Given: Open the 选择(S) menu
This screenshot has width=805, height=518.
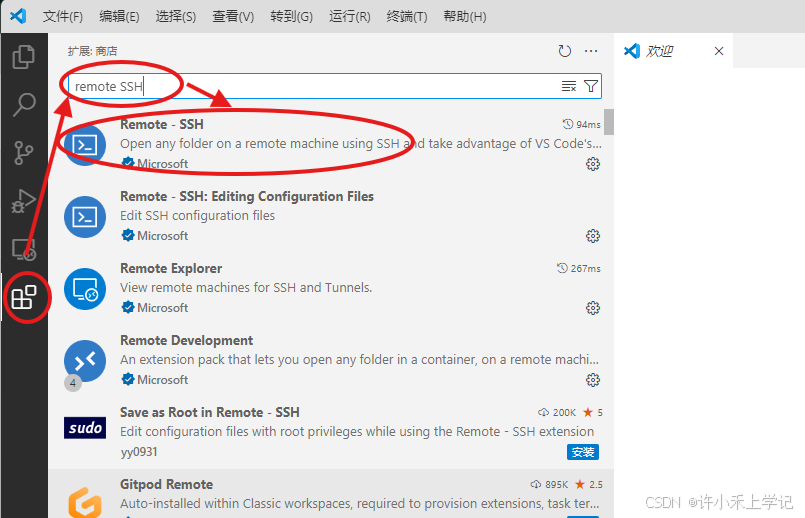Looking at the screenshot, I should coord(176,16).
